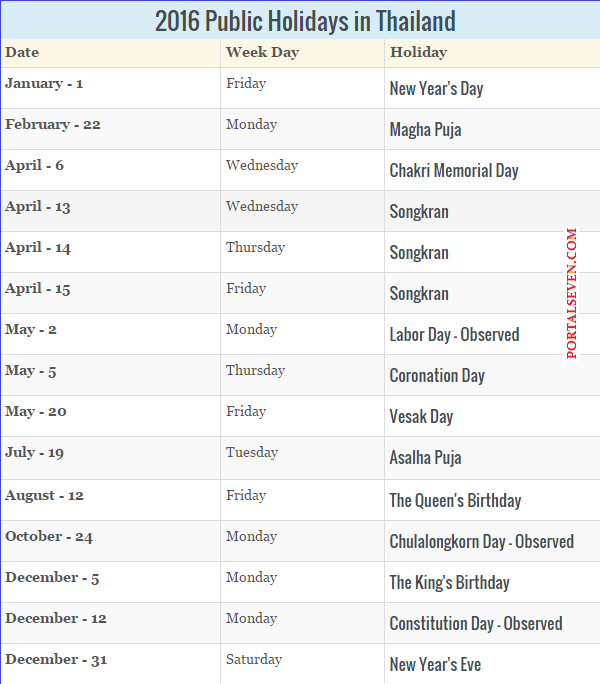Select the Week Day column header
Screen dimensions: 600x684
click(262, 52)
